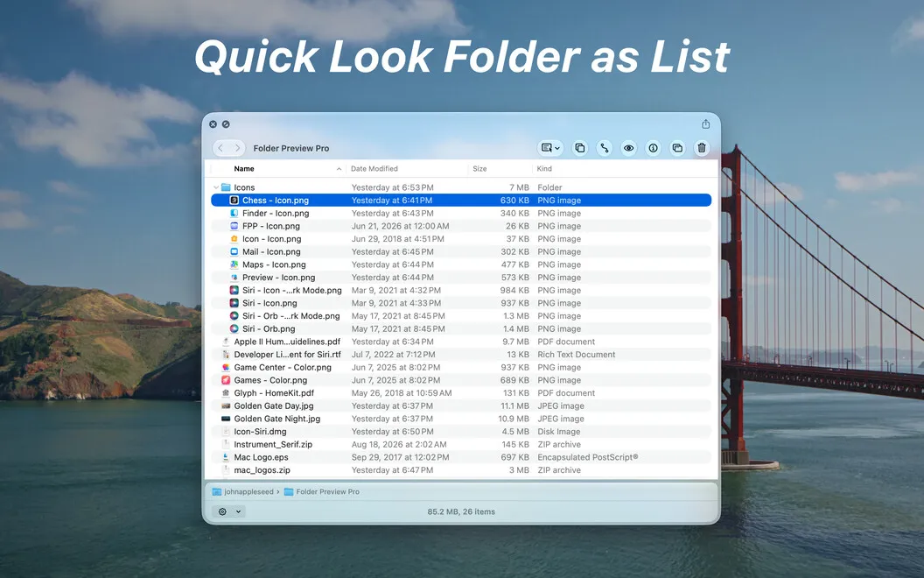Go back with the left chevron button

pyautogui.click(x=220, y=148)
